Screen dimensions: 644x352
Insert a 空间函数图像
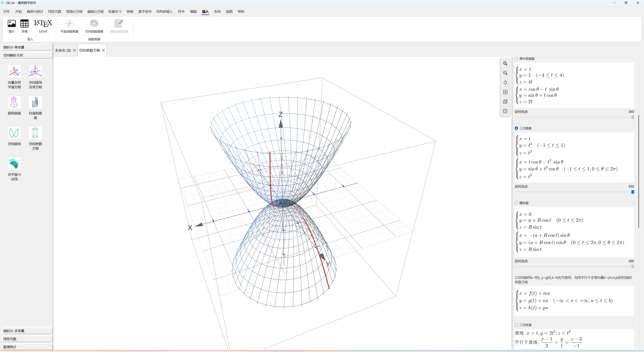[x=94, y=26]
